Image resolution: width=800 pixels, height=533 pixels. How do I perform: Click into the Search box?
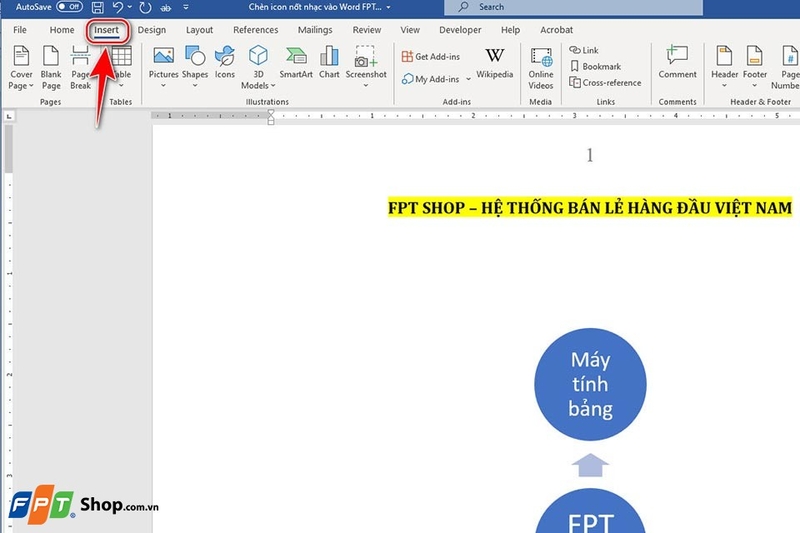(573, 7)
